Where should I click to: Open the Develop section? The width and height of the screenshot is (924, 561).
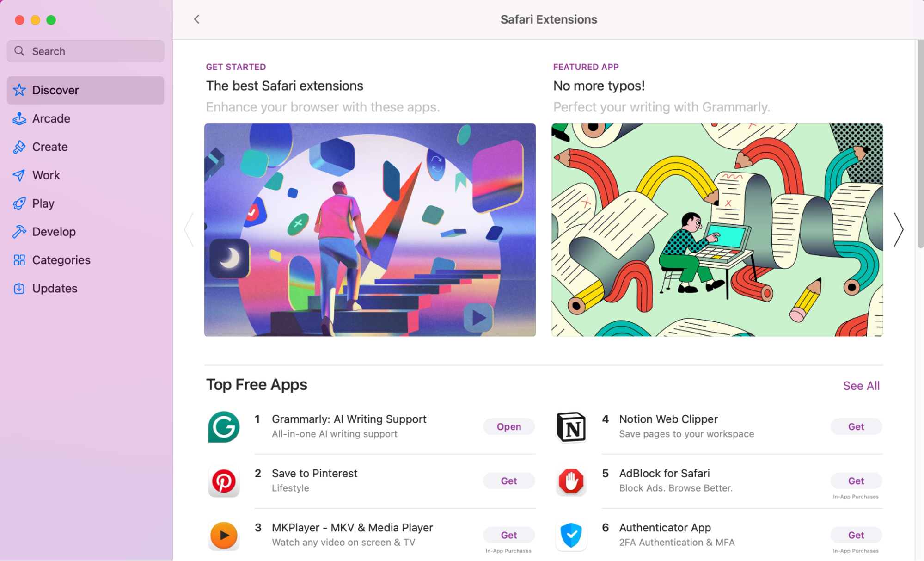point(54,231)
